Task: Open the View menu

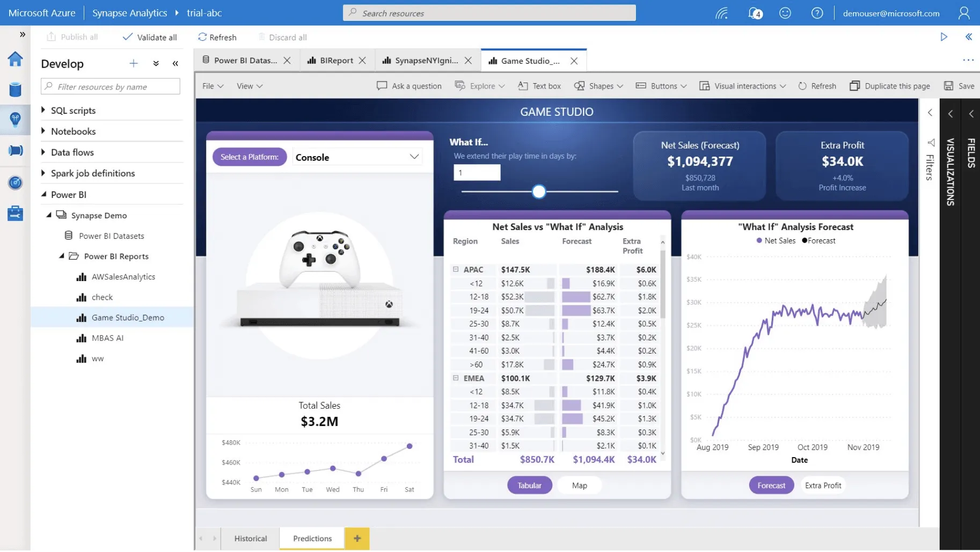Action: pyautogui.click(x=250, y=86)
